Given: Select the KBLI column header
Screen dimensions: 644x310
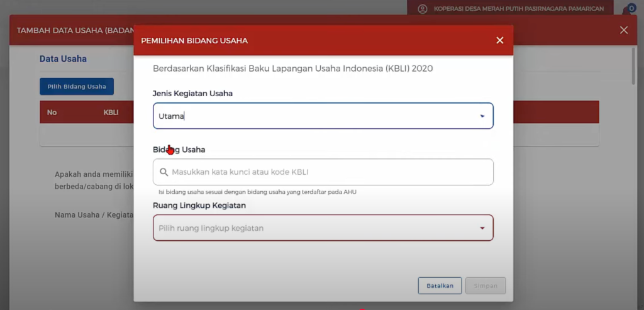Looking at the screenshot, I should coord(111,113).
